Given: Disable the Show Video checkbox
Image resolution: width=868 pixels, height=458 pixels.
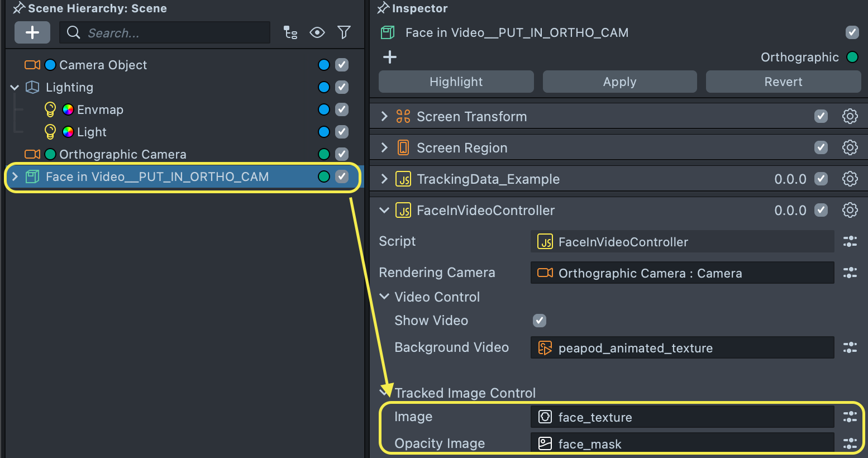Looking at the screenshot, I should (x=539, y=321).
